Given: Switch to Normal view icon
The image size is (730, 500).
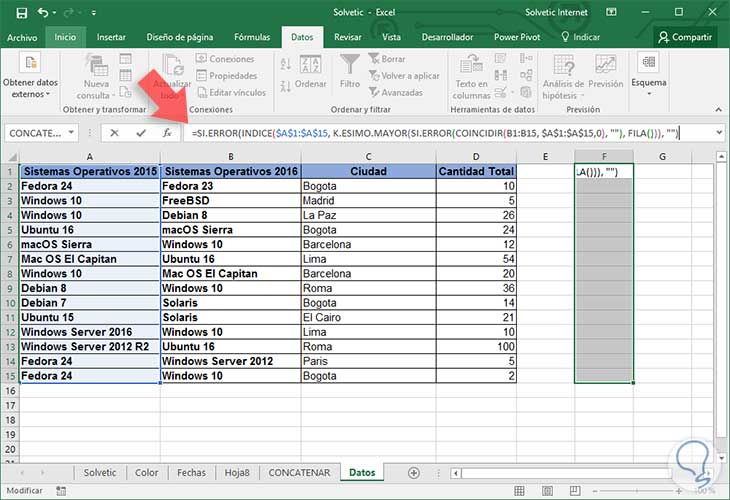Looking at the screenshot, I should pos(519,491).
